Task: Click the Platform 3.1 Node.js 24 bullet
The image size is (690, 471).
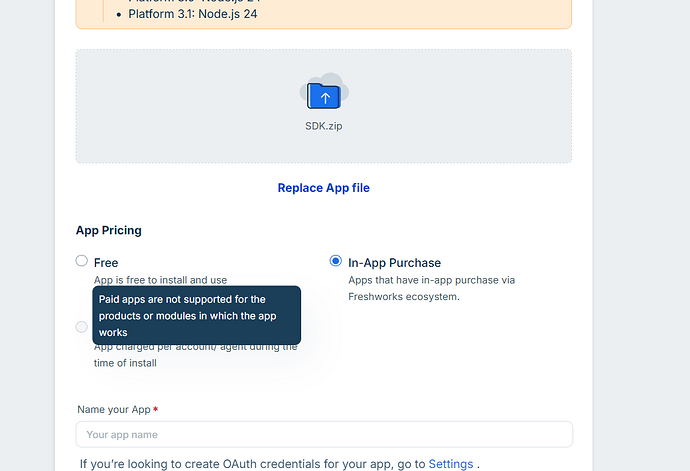Action: [x=193, y=14]
